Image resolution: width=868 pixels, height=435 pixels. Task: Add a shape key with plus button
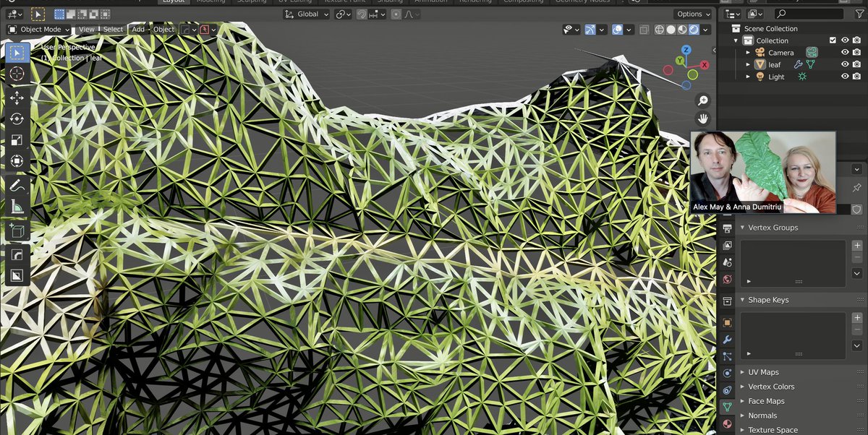tap(857, 318)
